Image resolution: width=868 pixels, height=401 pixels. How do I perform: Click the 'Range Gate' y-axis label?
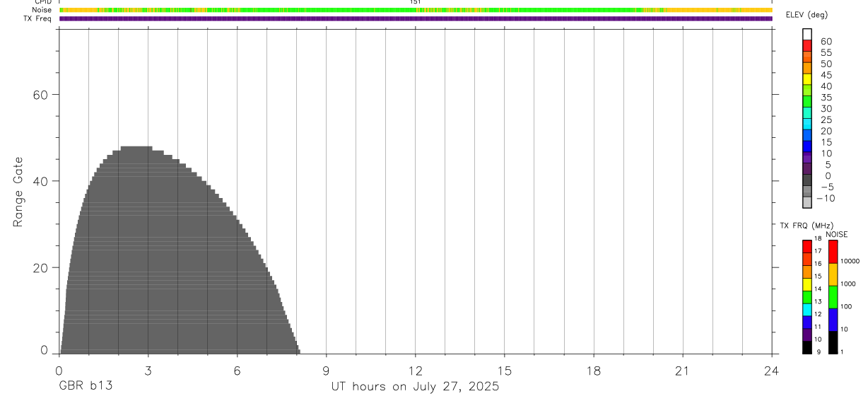pyautogui.click(x=18, y=192)
